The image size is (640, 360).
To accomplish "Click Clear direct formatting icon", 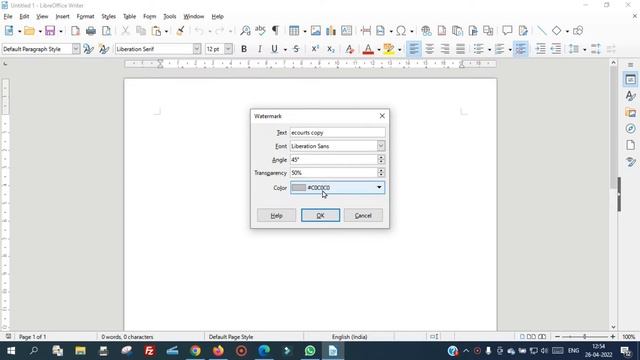I will tap(349, 49).
